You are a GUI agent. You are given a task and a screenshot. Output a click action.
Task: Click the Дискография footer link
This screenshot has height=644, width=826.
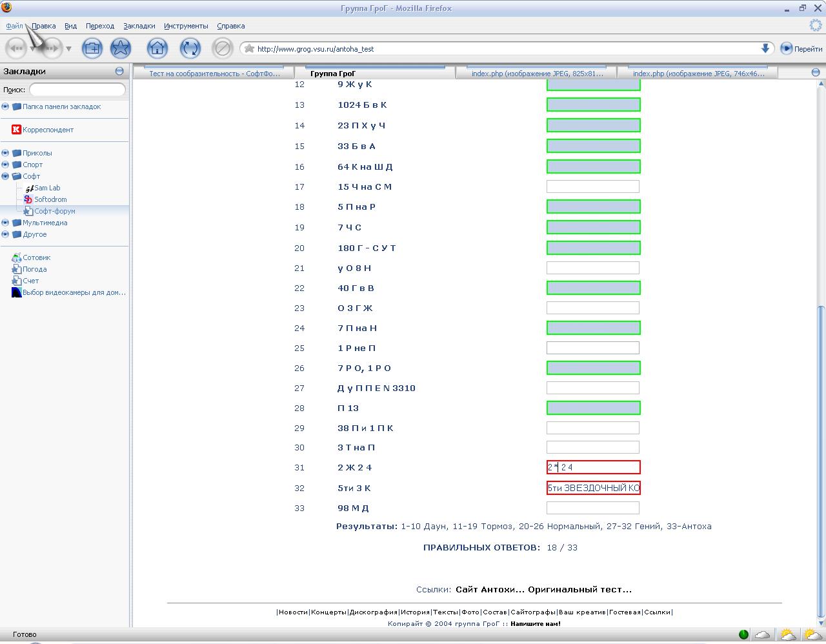point(373,612)
